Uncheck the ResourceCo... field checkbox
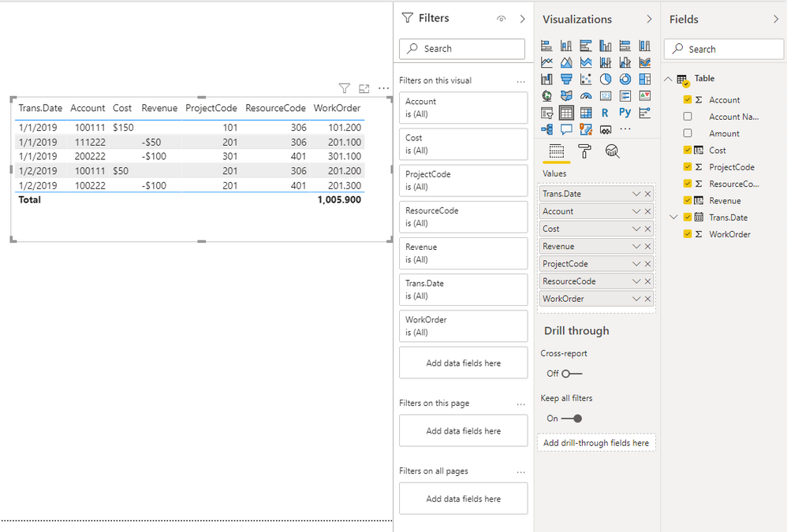The image size is (787, 532). (688, 184)
